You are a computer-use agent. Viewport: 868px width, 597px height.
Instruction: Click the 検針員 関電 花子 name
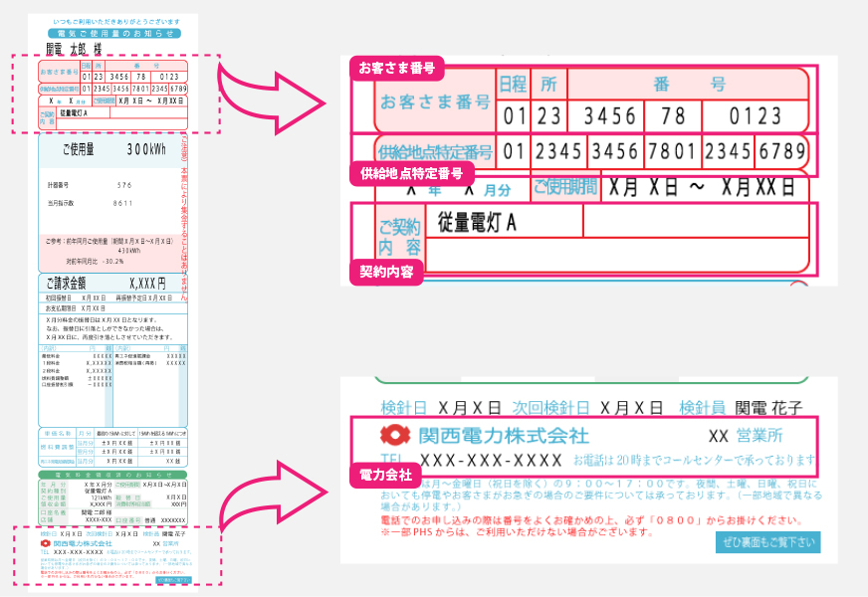(x=741, y=408)
